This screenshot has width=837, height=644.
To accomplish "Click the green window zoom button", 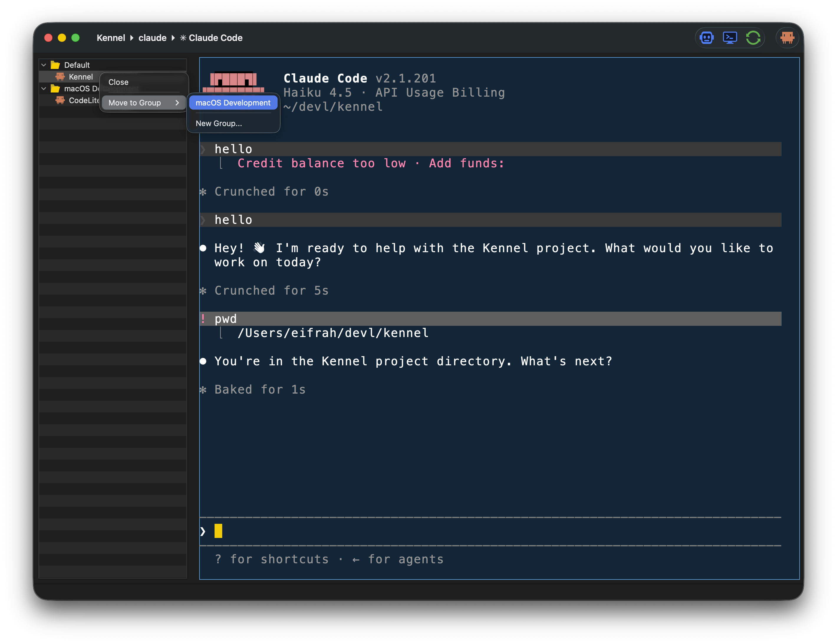I will pos(75,37).
